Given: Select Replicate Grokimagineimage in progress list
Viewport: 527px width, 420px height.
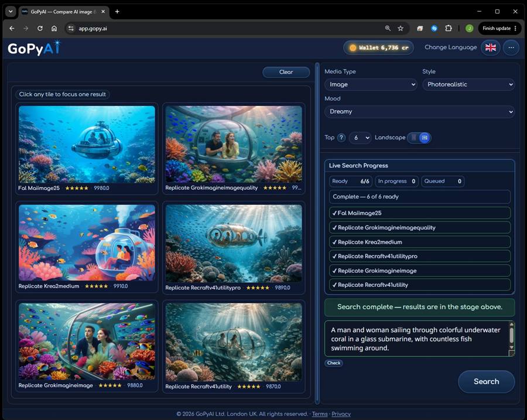Looking at the screenshot, I should pyautogui.click(x=419, y=271).
